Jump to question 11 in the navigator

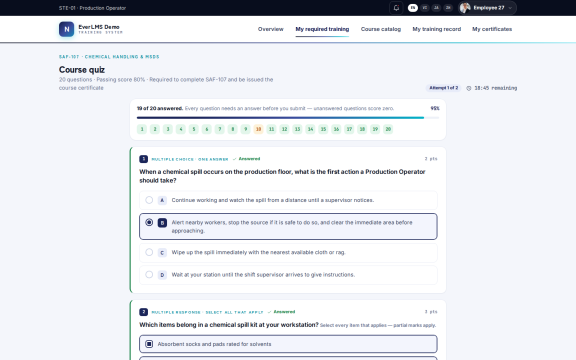click(271, 129)
